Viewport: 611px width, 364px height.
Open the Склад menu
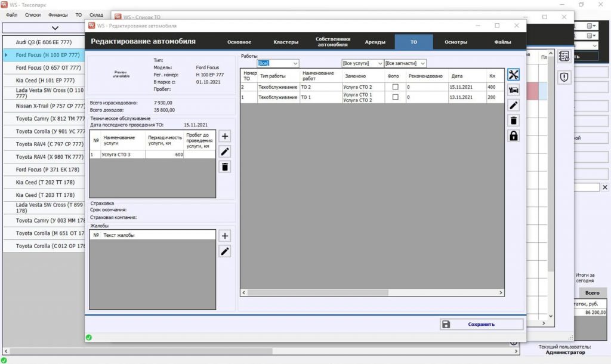96,15
